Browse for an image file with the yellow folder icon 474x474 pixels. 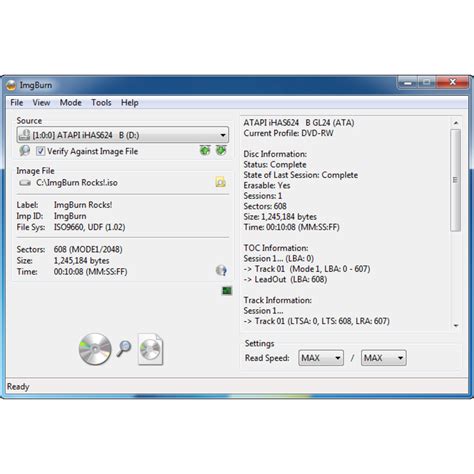click(x=220, y=182)
